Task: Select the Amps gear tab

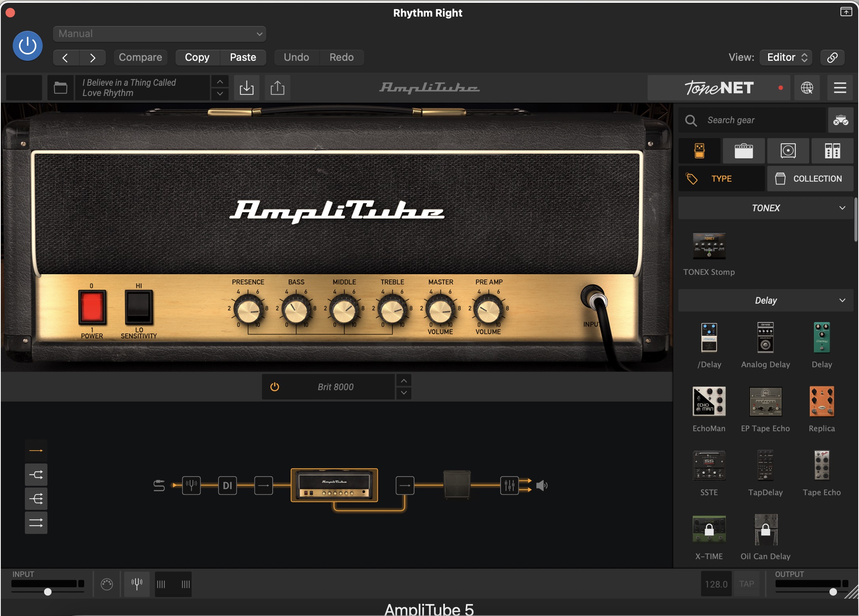Action: (x=744, y=151)
